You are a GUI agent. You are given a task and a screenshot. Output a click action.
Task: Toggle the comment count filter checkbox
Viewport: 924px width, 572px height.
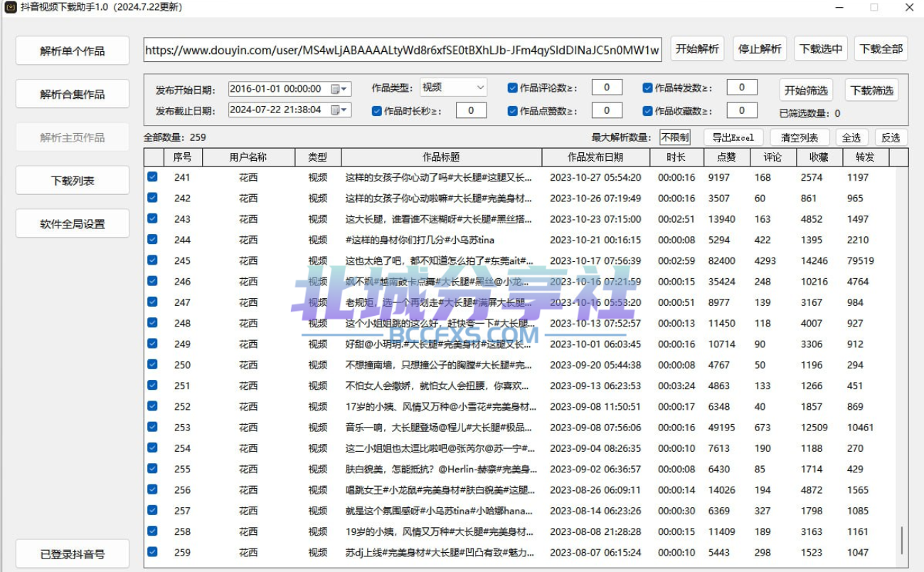pyautogui.click(x=512, y=88)
